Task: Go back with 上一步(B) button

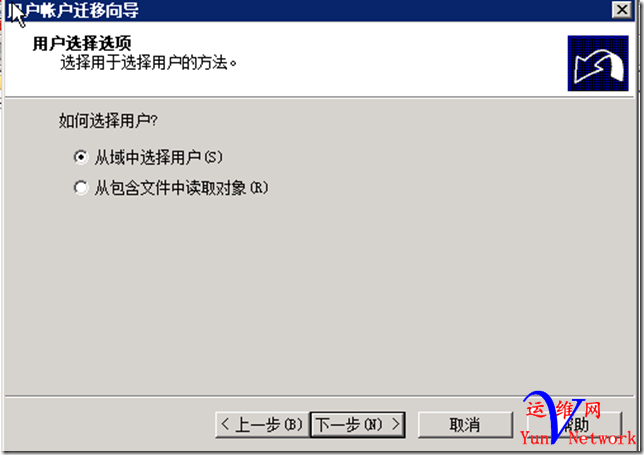Action: click(x=262, y=425)
